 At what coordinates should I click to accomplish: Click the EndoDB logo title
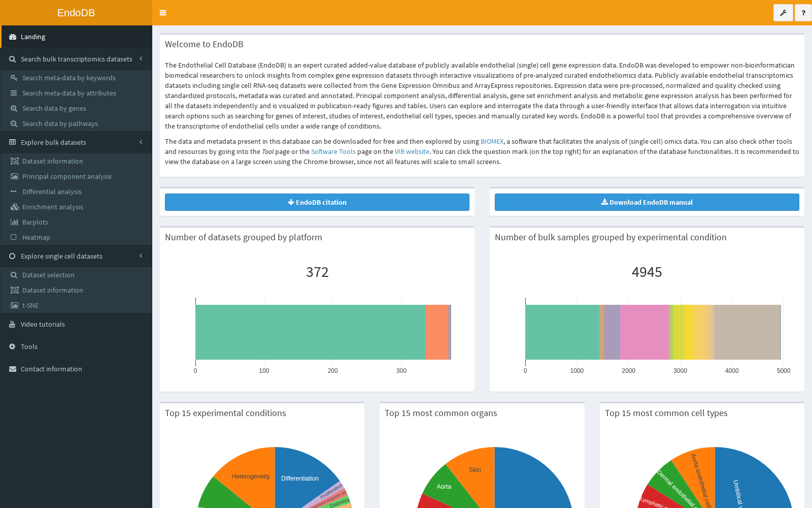pos(76,13)
